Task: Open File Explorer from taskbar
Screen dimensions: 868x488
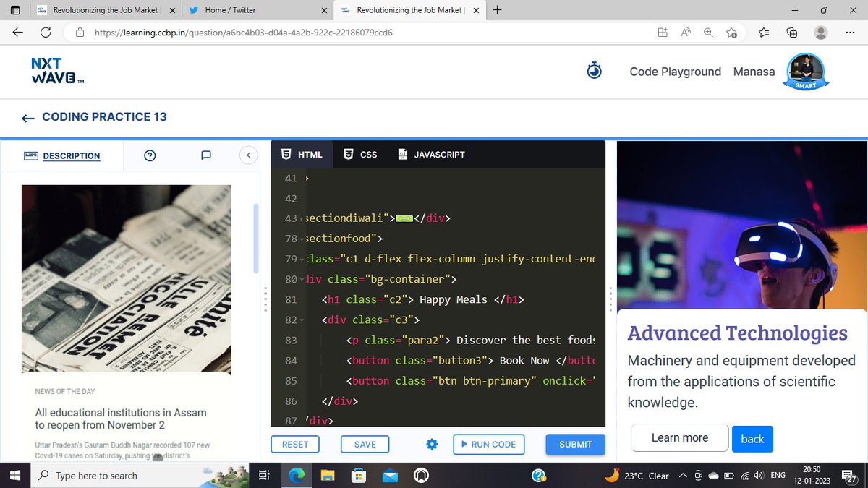Action: [x=328, y=475]
